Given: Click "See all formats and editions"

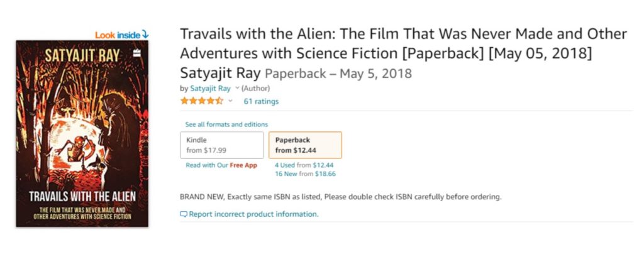Looking at the screenshot, I should [226, 124].
